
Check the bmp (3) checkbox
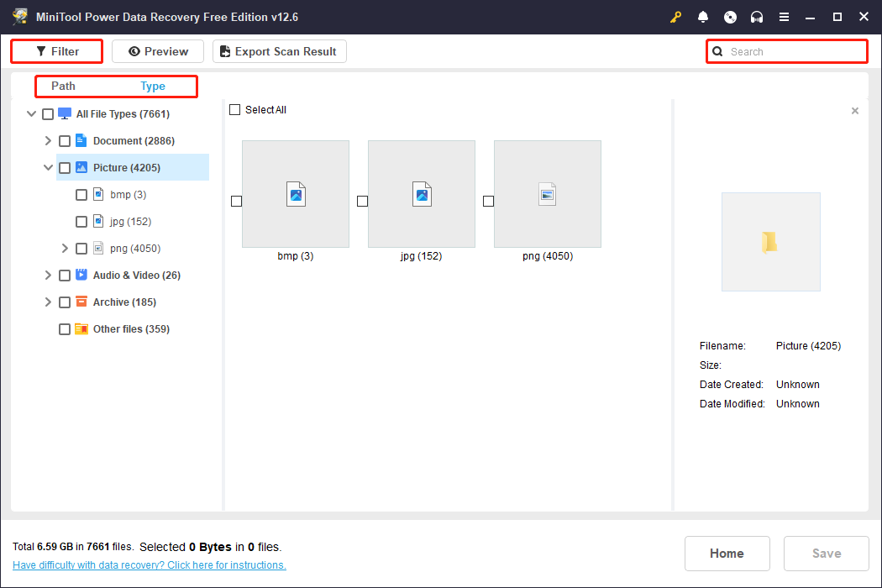pos(81,194)
